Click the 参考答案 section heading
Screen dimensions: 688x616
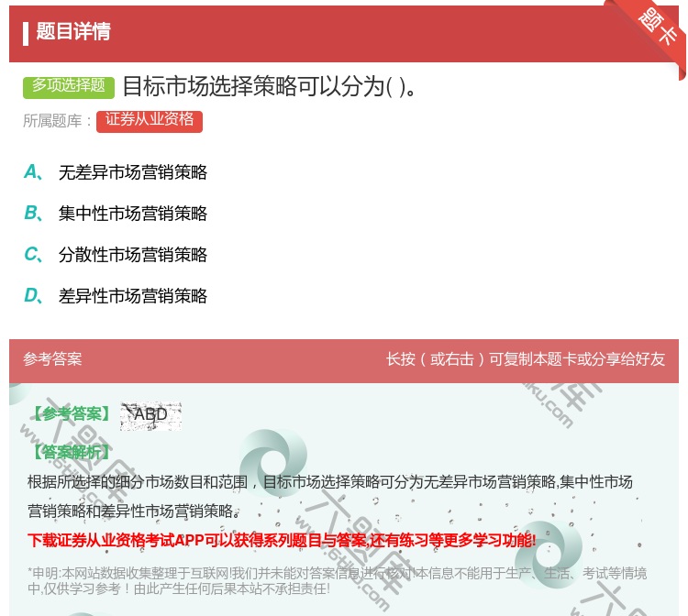52,359
